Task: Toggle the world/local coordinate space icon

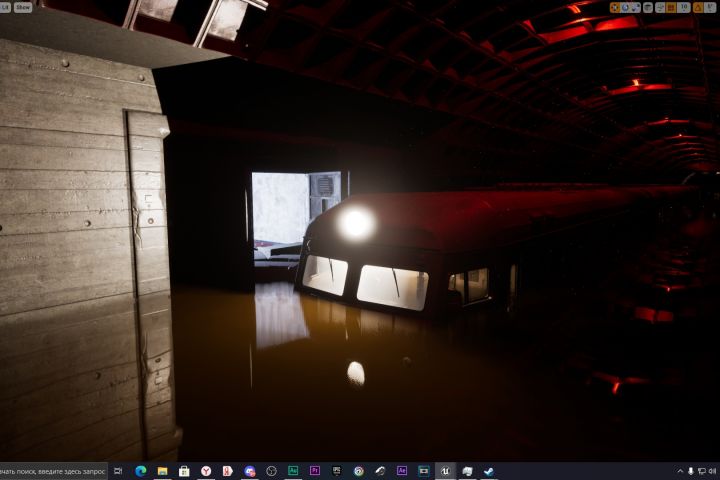Action: coord(648,7)
